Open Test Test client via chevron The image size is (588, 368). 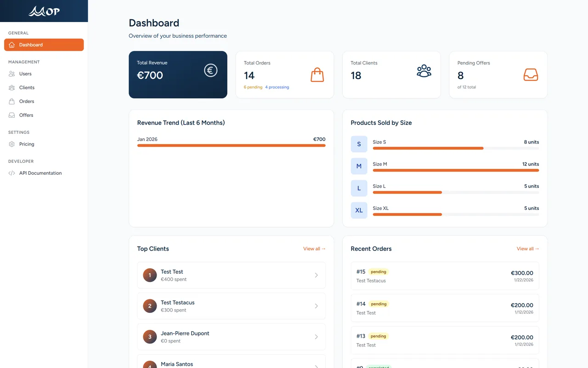316,275
